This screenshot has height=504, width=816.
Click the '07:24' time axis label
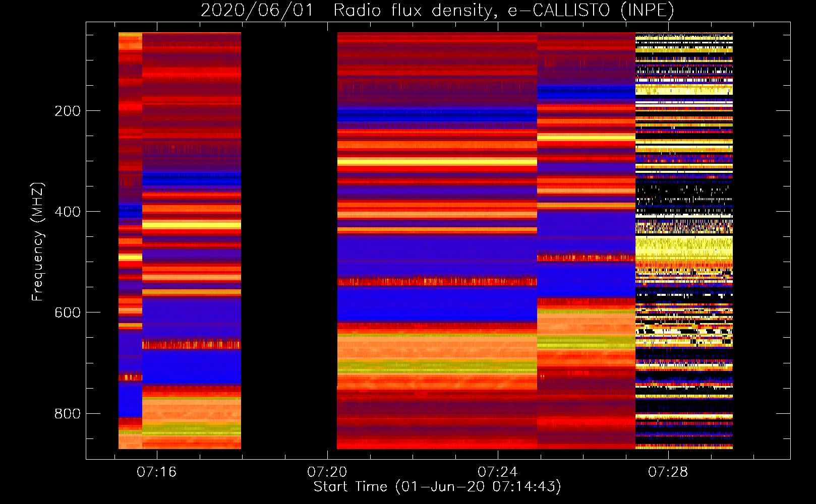[498, 472]
